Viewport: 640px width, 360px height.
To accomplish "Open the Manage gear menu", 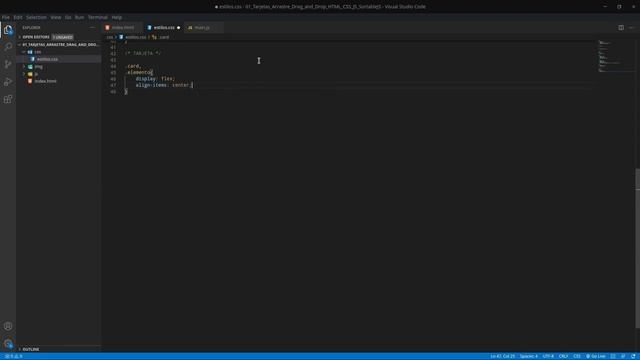I will 8,344.
